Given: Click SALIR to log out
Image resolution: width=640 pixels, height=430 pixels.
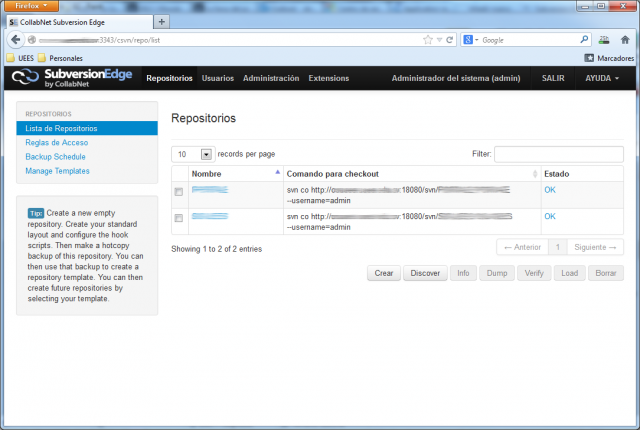Looking at the screenshot, I should (553, 78).
